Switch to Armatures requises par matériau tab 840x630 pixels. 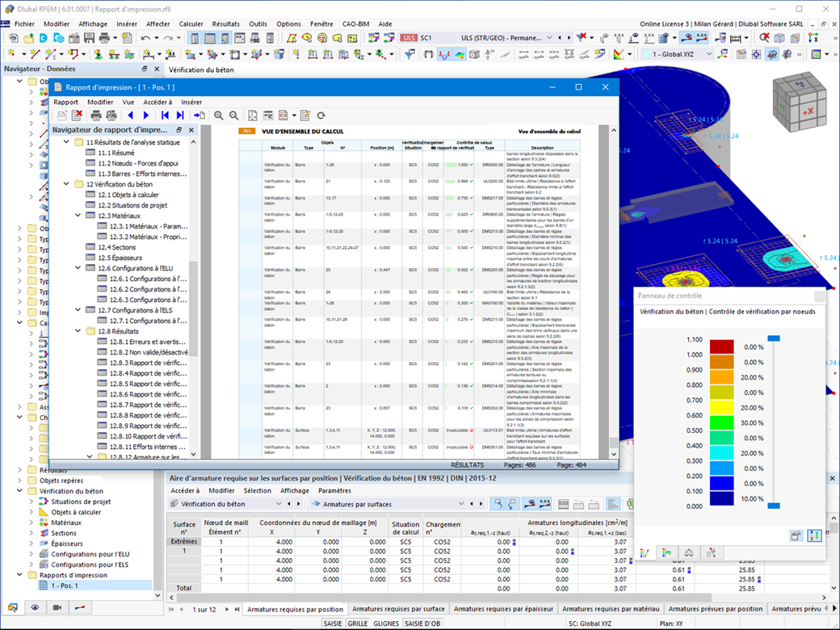tap(611, 609)
